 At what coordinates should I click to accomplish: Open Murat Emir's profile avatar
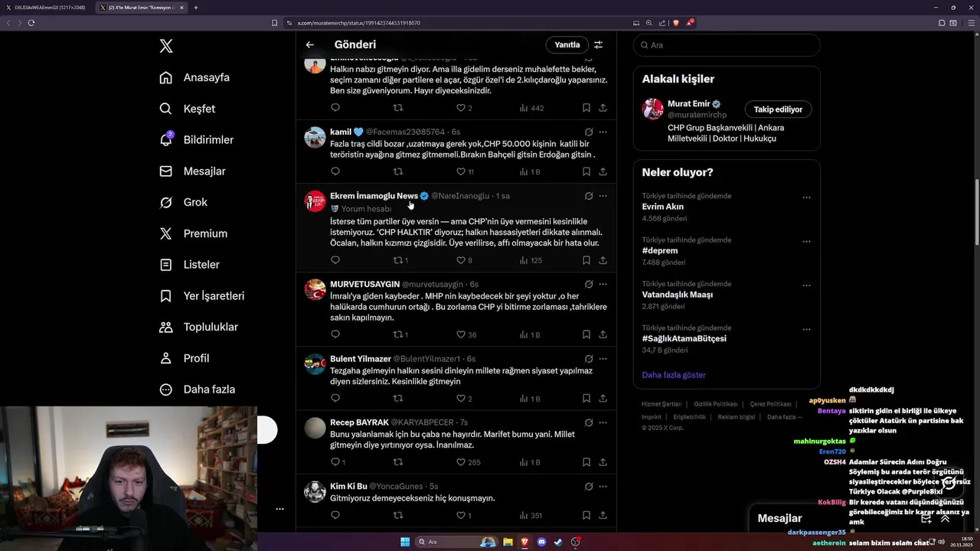tap(653, 109)
